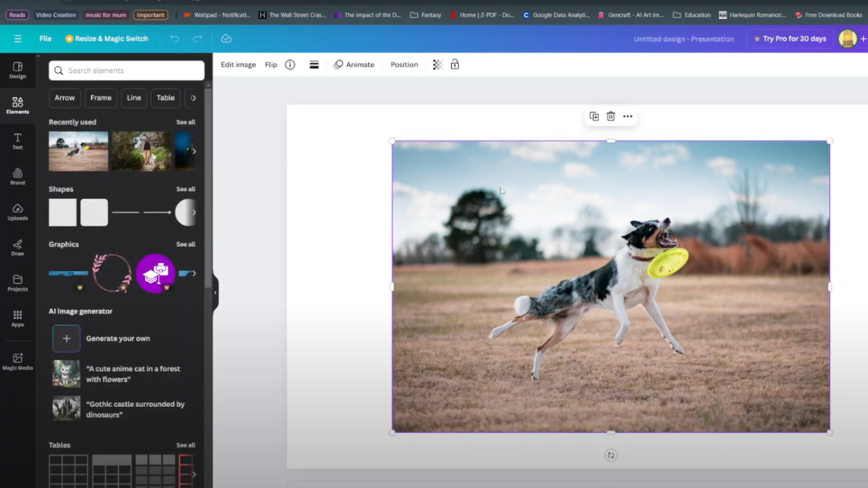Open the Apps side panel

coord(18,318)
